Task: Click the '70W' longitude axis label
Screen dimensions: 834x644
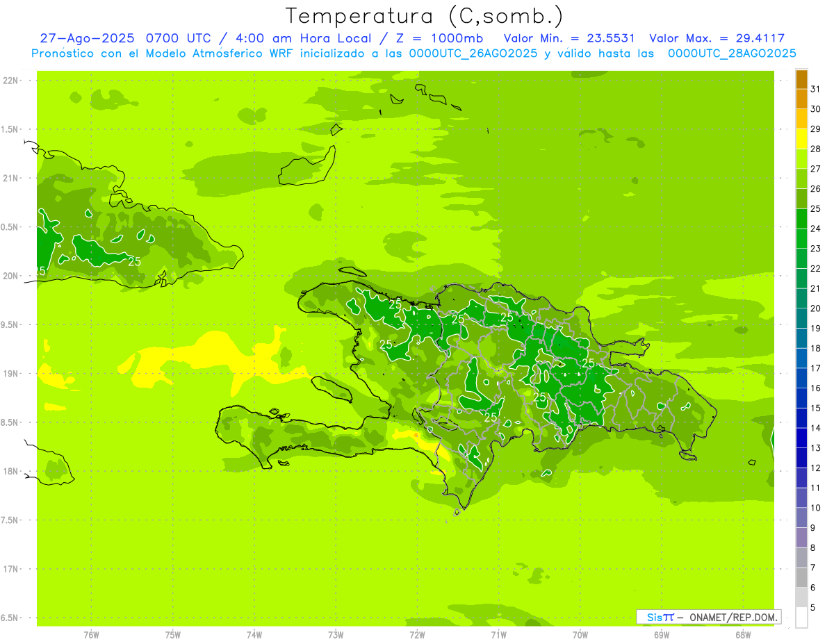Action: click(580, 634)
